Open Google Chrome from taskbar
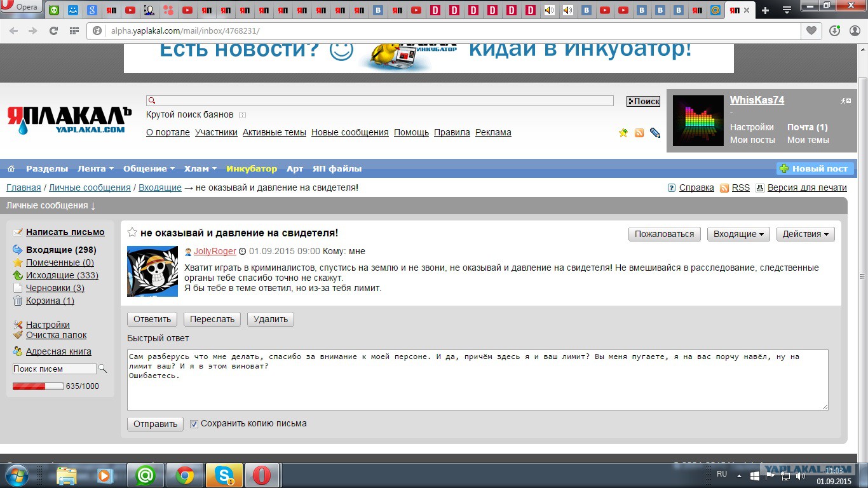 (185, 475)
